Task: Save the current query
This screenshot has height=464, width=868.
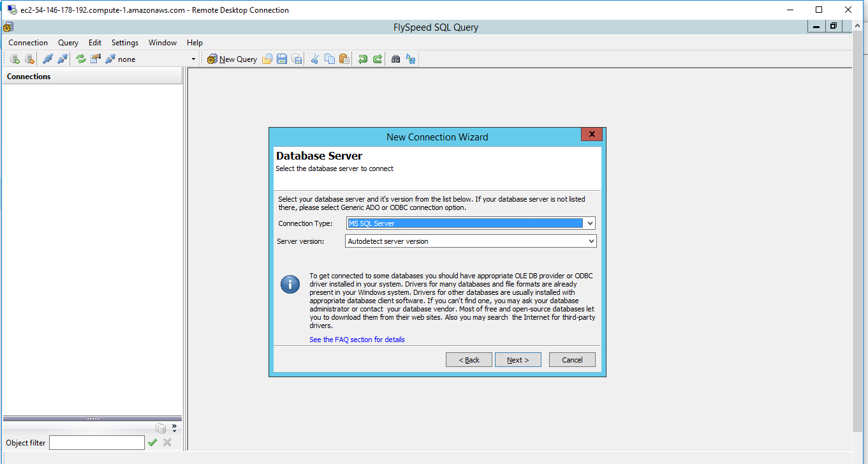Action: point(281,59)
